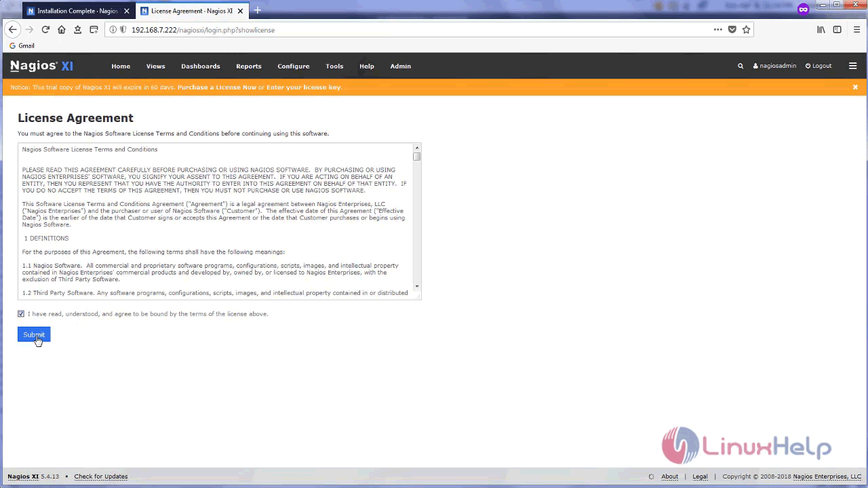The width and height of the screenshot is (868, 488).
Task: Open the site information icon in address bar
Action: [x=113, y=30]
